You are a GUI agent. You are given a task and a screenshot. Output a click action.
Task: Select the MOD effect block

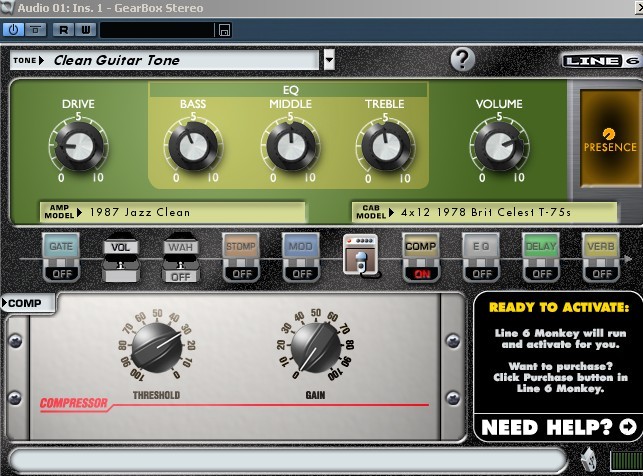(x=301, y=246)
